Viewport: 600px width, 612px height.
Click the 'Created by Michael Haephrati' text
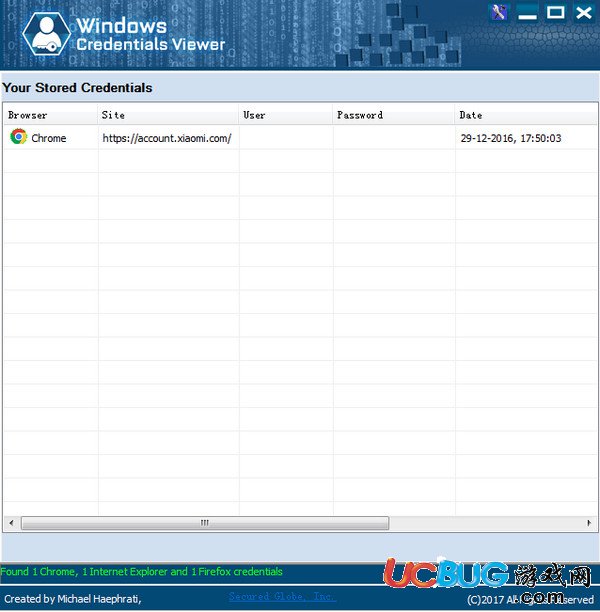[x=73, y=599]
